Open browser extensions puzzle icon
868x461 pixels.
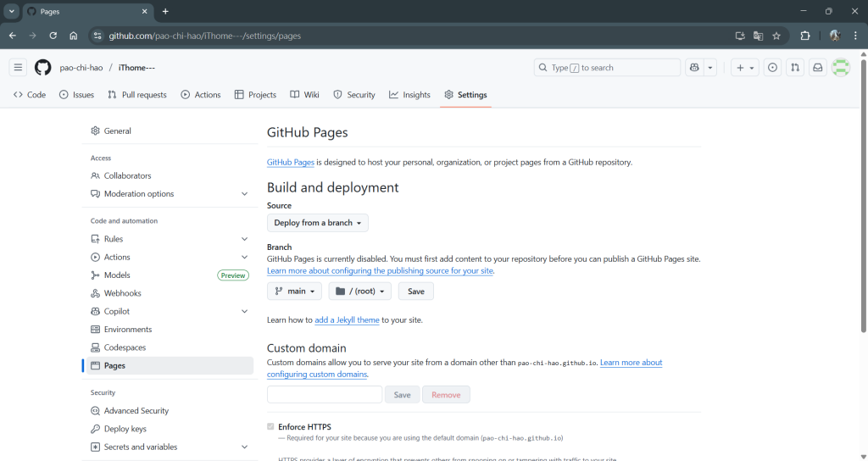click(805, 36)
